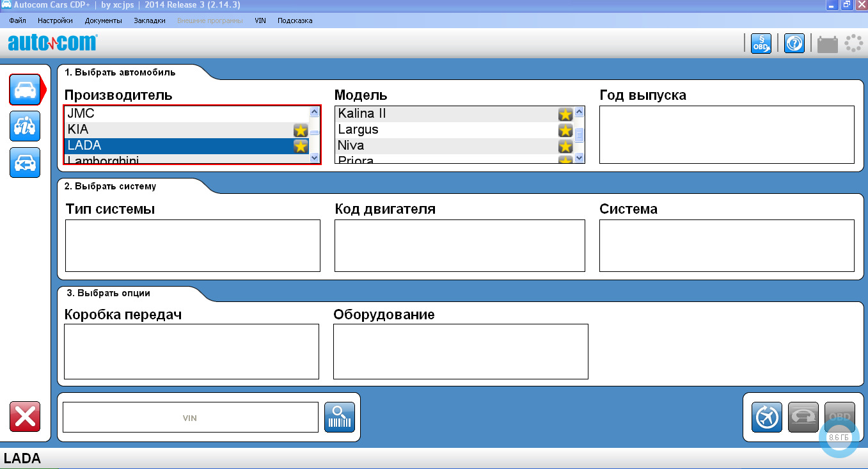Click the airplane flight recorder icon
Image resolution: width=868 pixels, height=469 pixels.
tap(767, 417)
